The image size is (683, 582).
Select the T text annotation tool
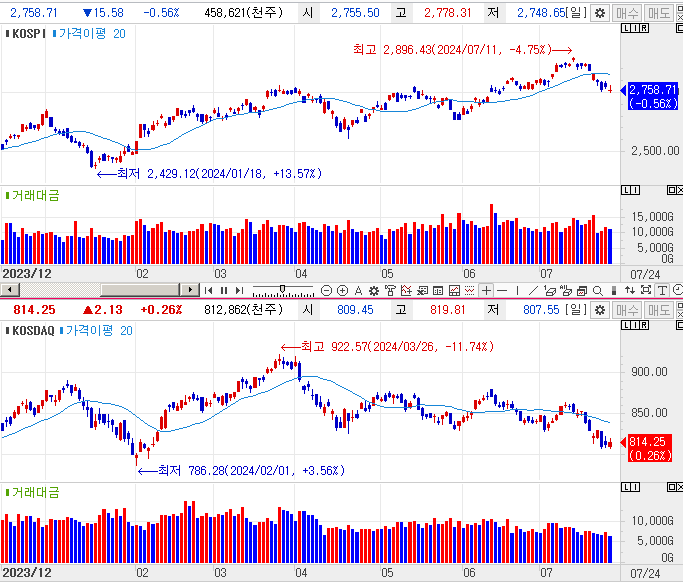pos(662,291)
